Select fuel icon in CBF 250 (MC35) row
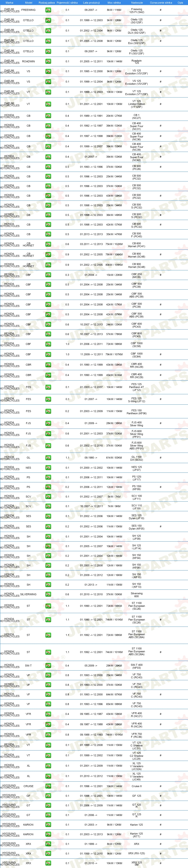The width and height of the screenshot is (188, 868). click(48, 275)
